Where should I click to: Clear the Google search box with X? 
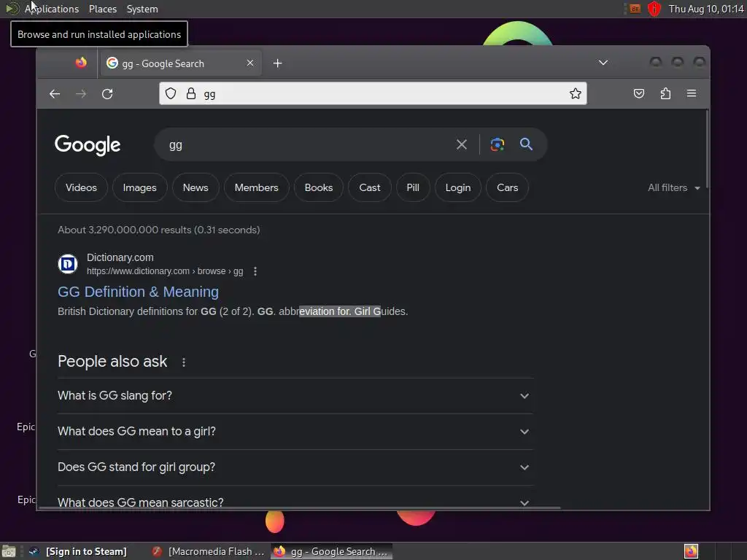(462, 144)
